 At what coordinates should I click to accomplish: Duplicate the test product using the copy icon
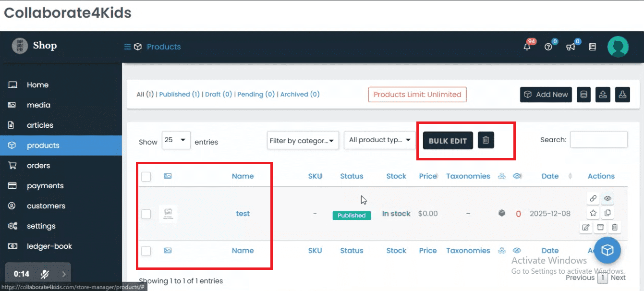click(x=608, y=213)
